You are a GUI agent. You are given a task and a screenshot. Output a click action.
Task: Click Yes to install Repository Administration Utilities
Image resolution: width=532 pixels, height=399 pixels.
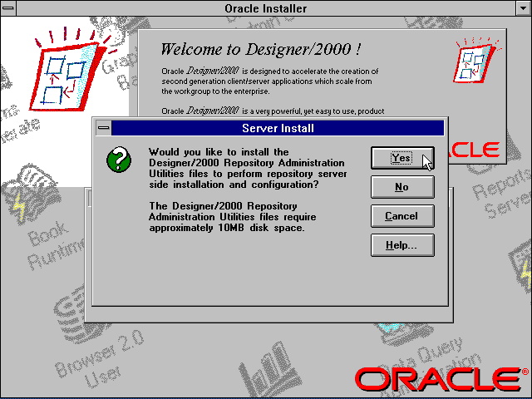401,158
